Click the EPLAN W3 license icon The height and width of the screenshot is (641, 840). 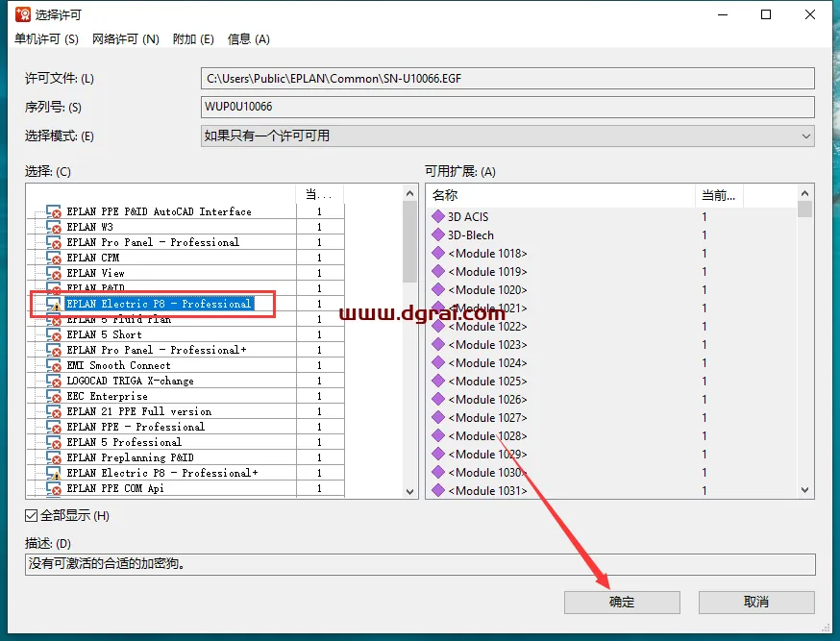click(54, 227)
